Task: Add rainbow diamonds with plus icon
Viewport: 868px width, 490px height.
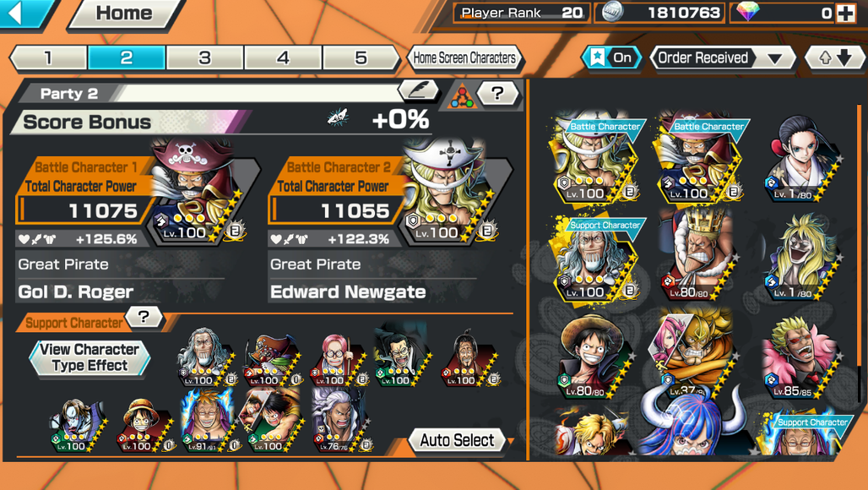Action: point(845,13)
